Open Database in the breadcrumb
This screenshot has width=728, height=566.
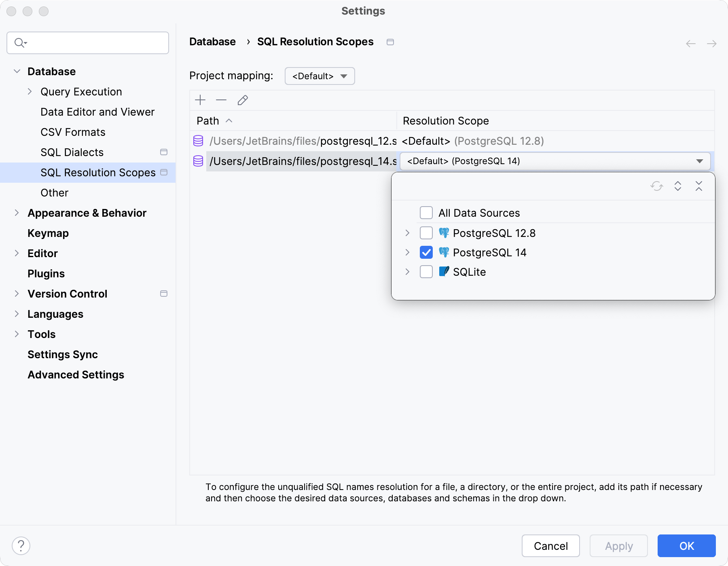click(212, 41)
